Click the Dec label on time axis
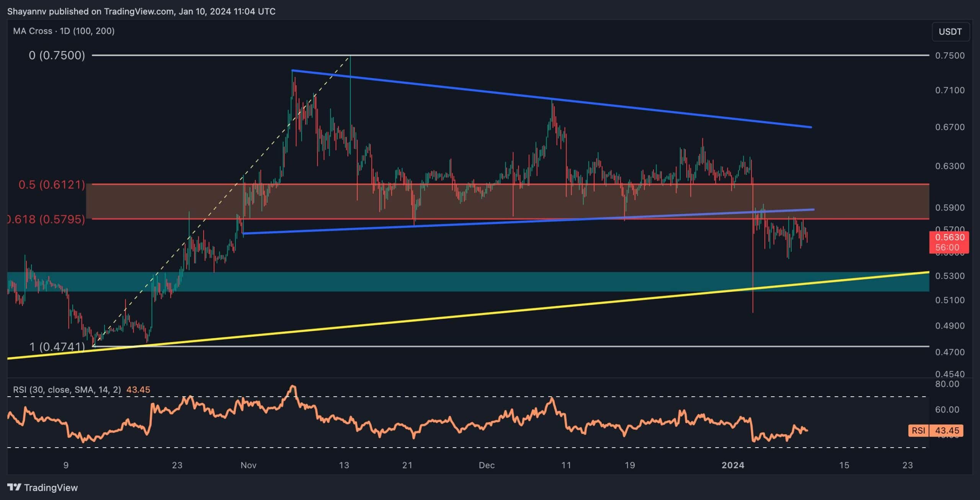The height and width of the screenshot is (500, 980). [x=487, y=465]
